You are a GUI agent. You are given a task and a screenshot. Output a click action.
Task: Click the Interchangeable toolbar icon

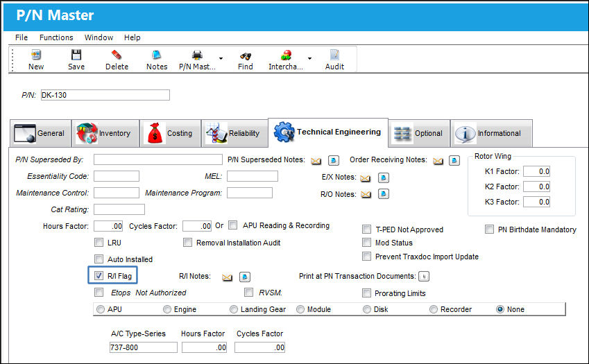coord(287,55)
